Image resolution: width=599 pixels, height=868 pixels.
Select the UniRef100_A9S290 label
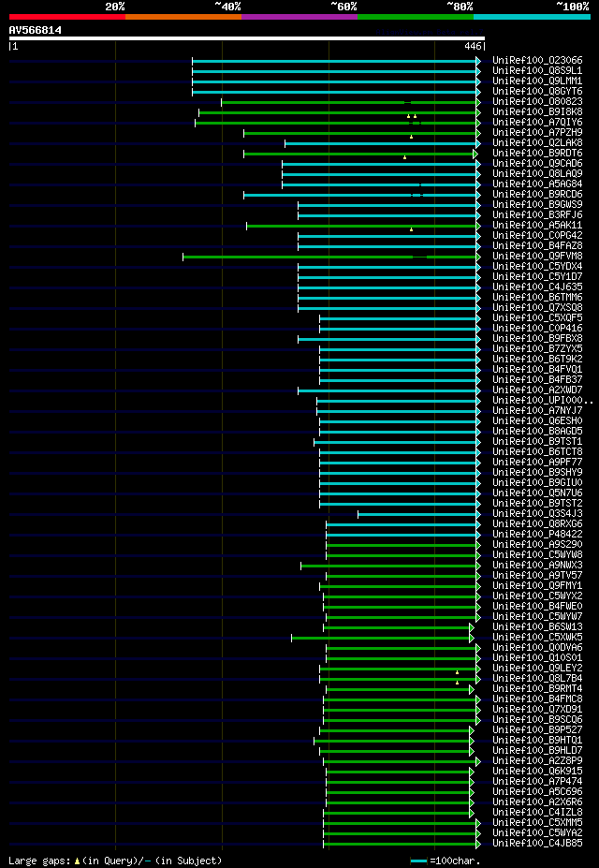pos(537,544)
